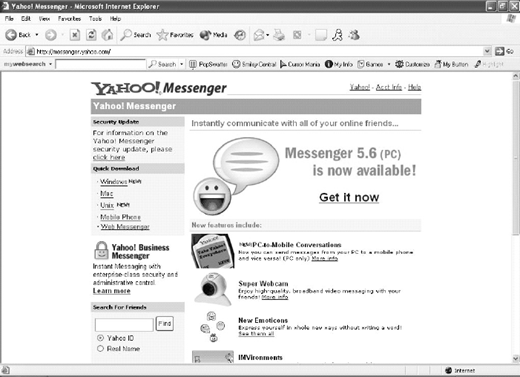Click the Windows quick download link
This screenshot has height=377, width=520.
click(x=114, y=182)
